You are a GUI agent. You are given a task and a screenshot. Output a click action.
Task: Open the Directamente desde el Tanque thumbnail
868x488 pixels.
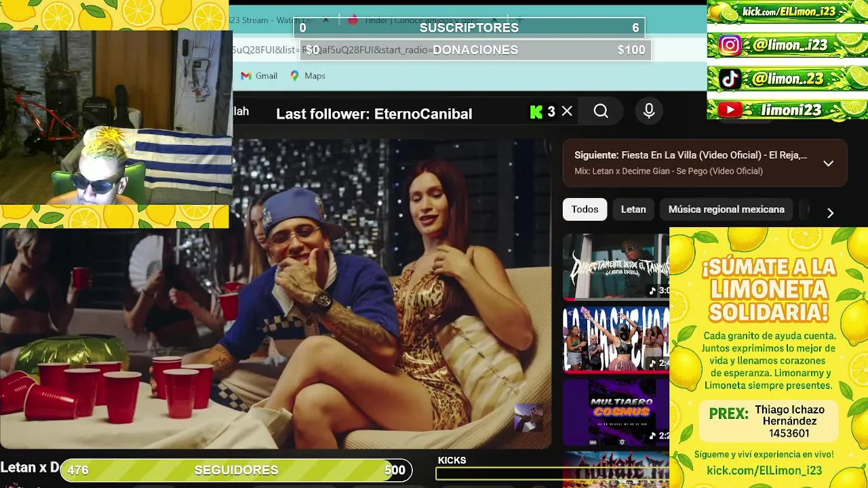[x=616, y=266]
